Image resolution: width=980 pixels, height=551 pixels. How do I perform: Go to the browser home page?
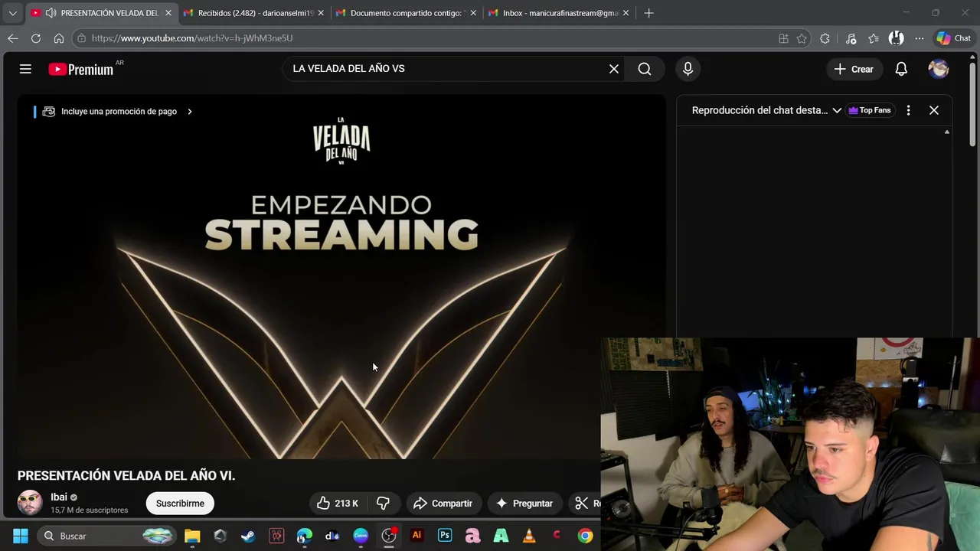(59, 38)
